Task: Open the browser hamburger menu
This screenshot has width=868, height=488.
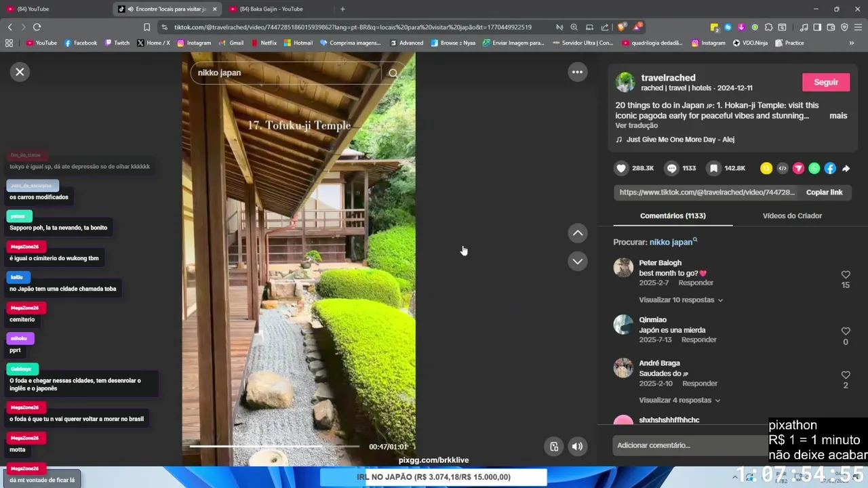Action: 858,27
